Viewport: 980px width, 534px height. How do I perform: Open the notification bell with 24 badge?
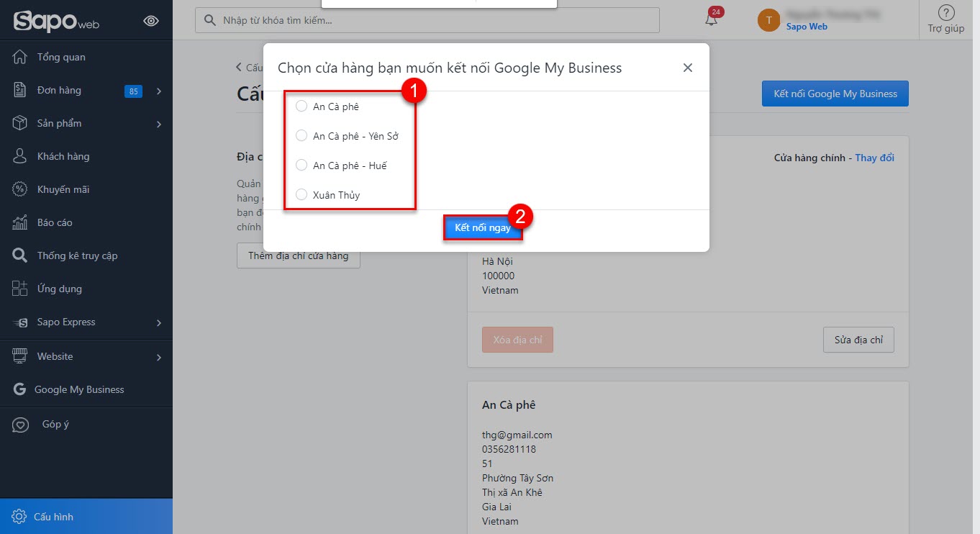(x=712, y=18)
